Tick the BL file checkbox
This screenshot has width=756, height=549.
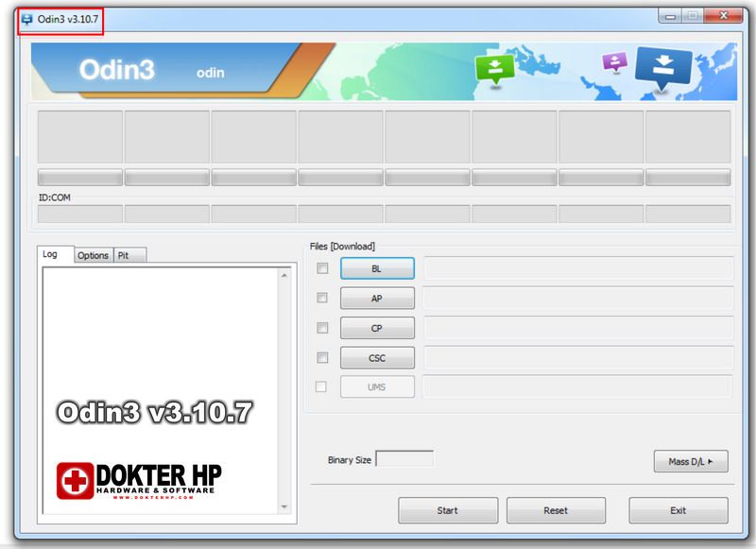click(322, 268)
